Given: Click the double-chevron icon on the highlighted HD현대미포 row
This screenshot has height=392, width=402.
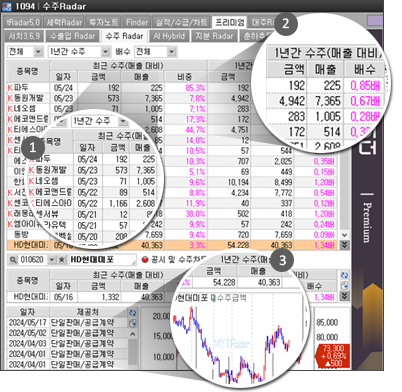Looking at the screenshot, I should pos(344,245).
